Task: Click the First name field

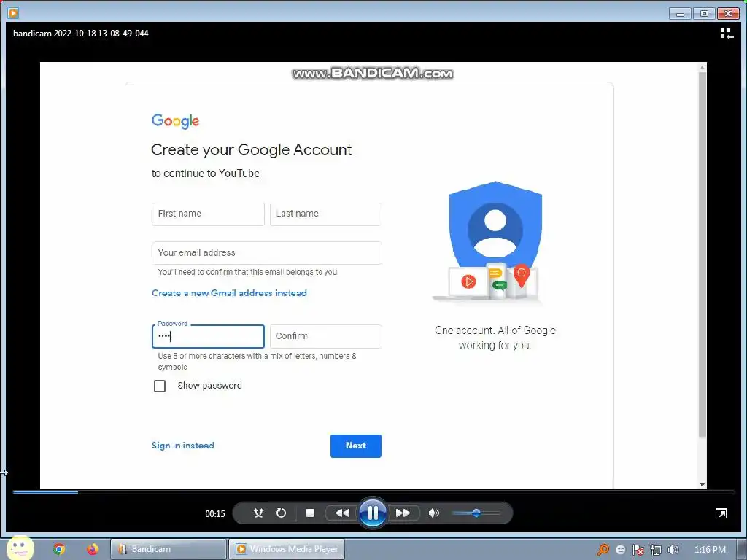Action: tap(208, 214)
